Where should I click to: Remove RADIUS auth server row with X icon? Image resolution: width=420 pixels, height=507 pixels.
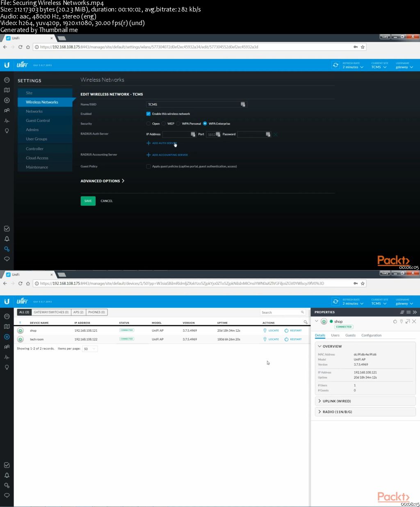point(276,135)
